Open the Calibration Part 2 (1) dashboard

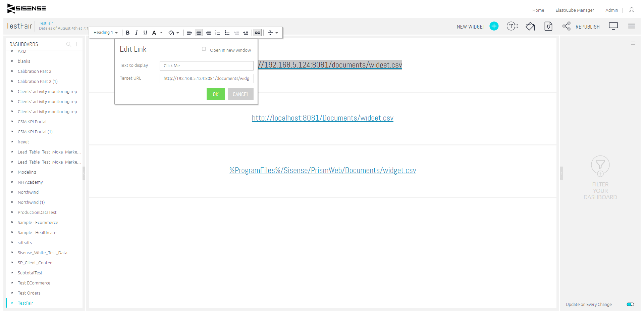(x=38, y=82)
